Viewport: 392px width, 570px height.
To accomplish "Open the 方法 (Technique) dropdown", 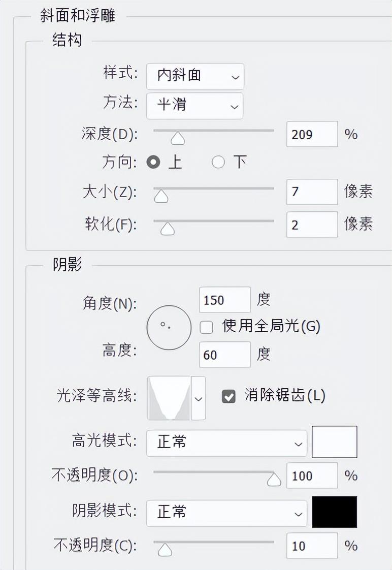I will [194, 106].
